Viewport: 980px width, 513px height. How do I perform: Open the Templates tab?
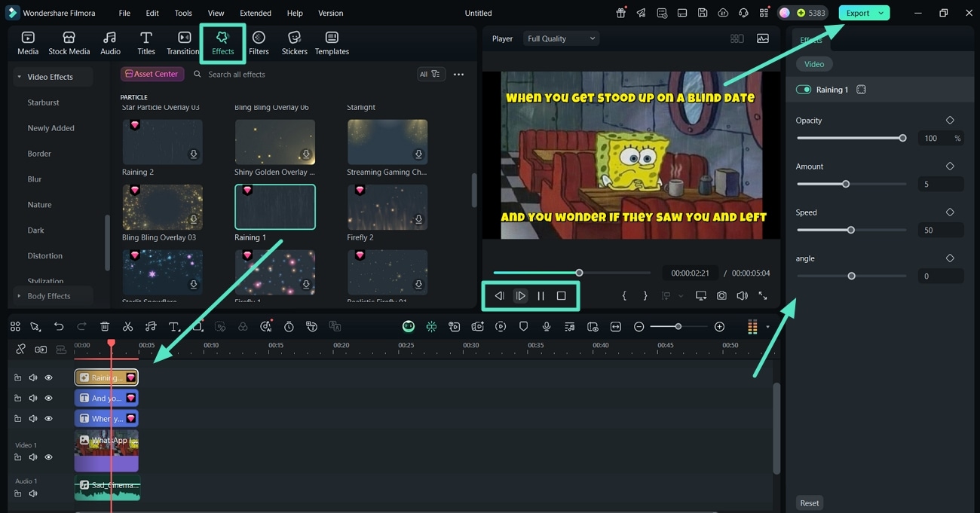(x=332, y=44)
